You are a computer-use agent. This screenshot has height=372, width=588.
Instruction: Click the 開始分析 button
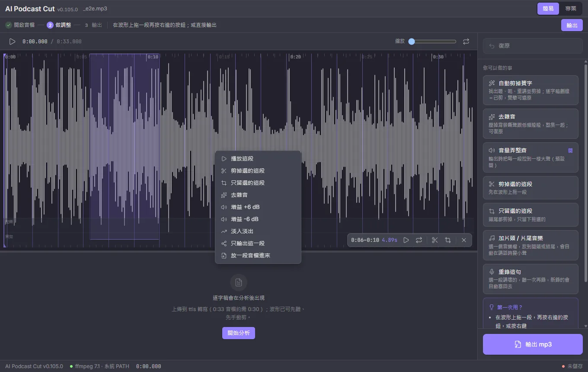pos(239,333)
